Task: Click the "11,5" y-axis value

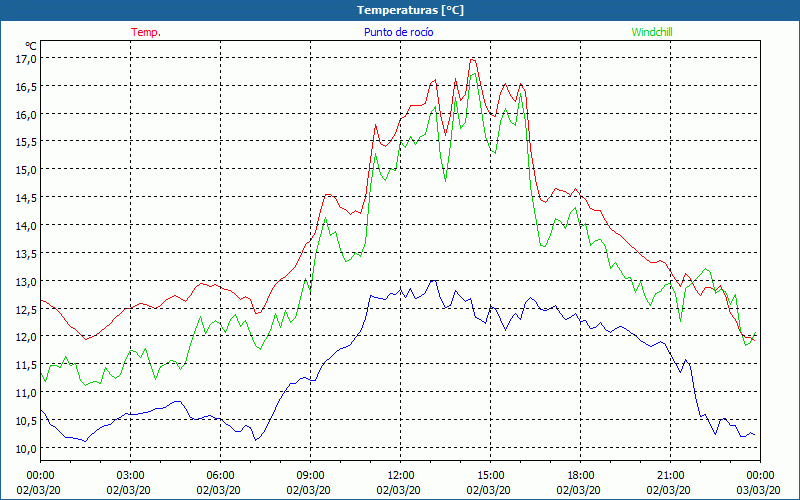Action: pyautogui.click(x=26, y=364)
